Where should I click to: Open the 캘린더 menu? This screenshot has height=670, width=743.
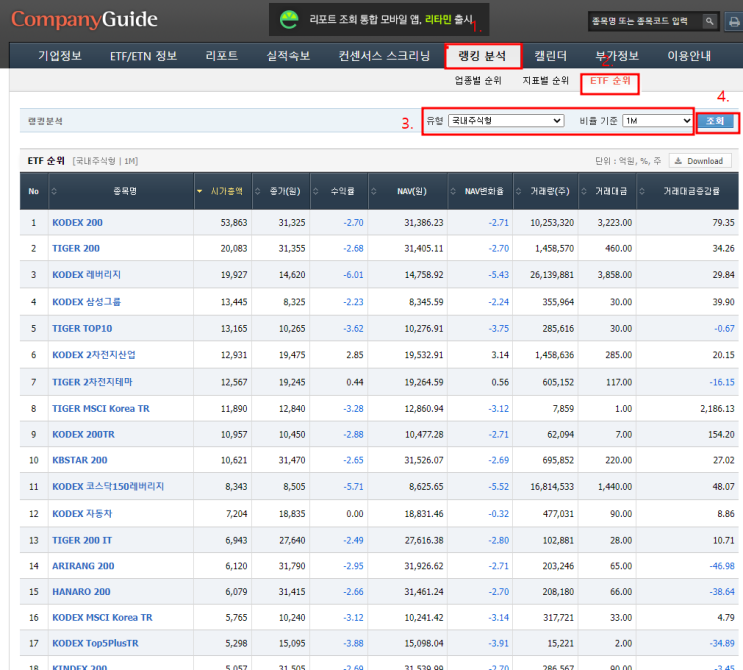click(x=551, y=56)
